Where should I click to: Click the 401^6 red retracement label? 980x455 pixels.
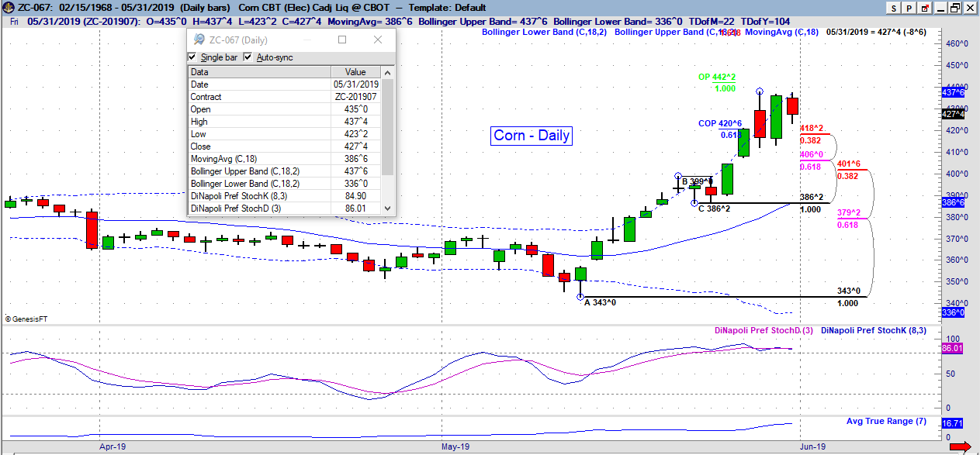[850, 164]
